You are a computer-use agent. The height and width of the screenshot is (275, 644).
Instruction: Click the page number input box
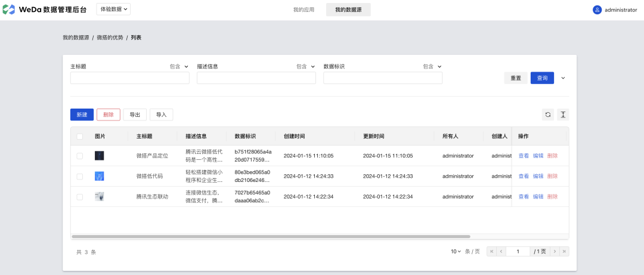click(518, 251)
